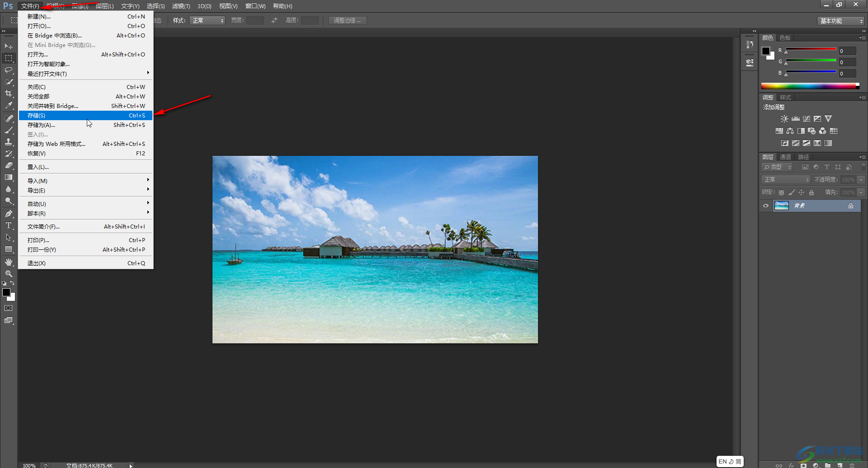868x468 pixels.
Task: Switch to the 样式 tab in adjustments panel
Action: [x=785, y=98]
